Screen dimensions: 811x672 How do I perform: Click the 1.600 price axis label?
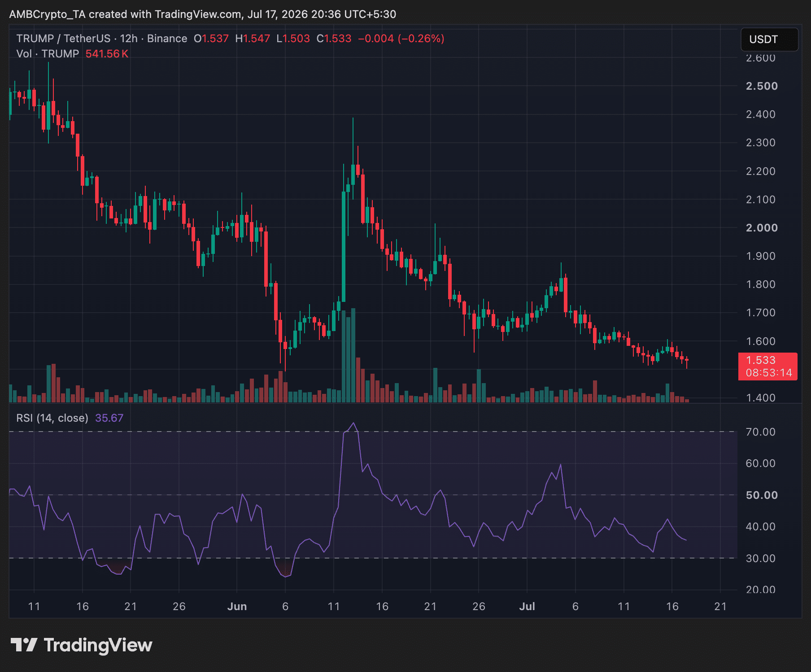click(761, 341)
